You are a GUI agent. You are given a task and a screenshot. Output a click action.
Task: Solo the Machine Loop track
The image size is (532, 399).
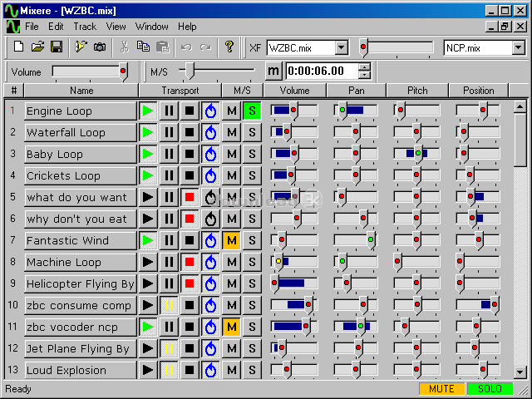[x=252, y=262]
